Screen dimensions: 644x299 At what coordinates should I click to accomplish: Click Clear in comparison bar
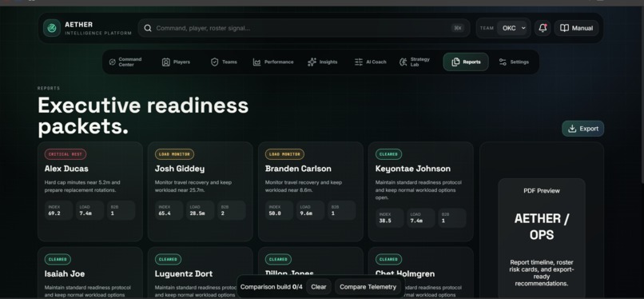pos(319,287)
